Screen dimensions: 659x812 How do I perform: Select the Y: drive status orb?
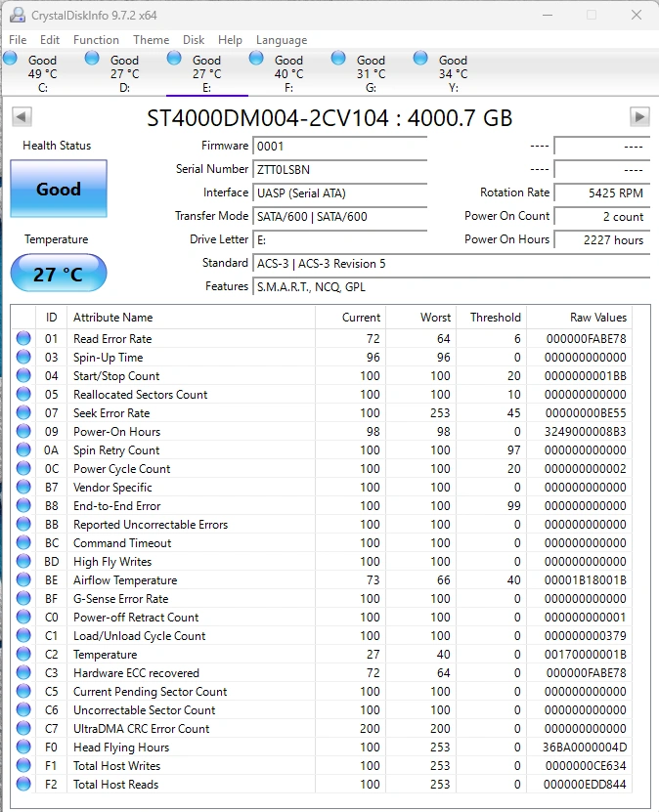tap(421, 60)
